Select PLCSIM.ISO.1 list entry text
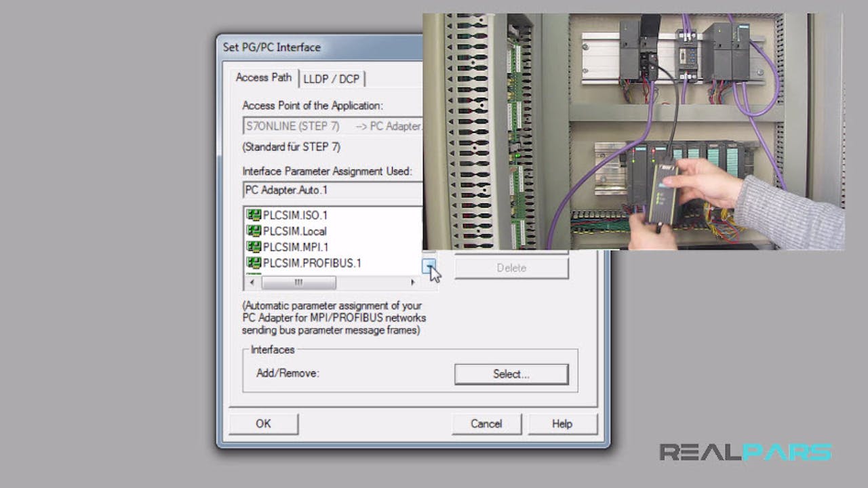868x488 pixels. [x=295, y=215]
